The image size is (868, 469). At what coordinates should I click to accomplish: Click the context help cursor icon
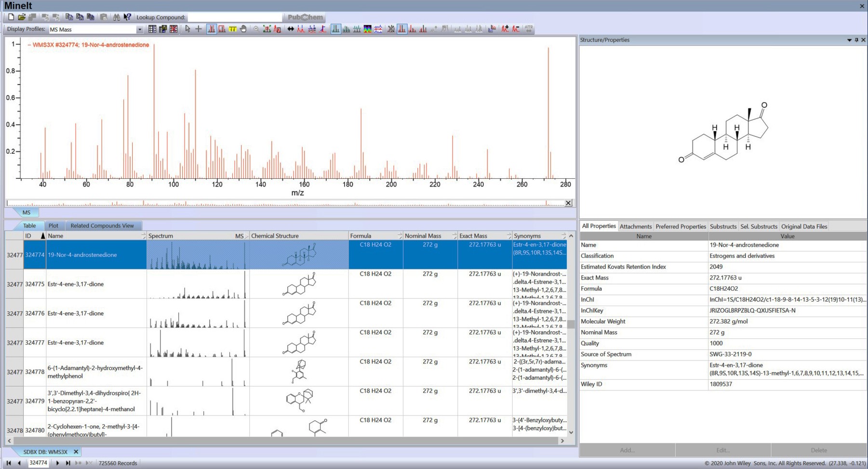point(127,17)
